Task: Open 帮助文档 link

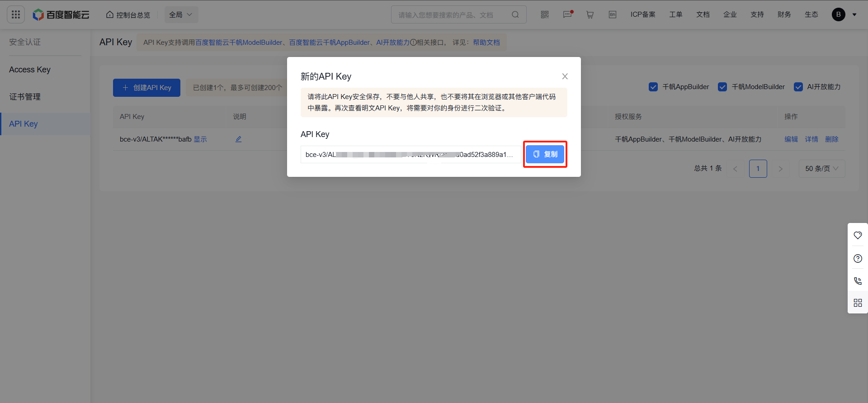Action: point(486,43)
